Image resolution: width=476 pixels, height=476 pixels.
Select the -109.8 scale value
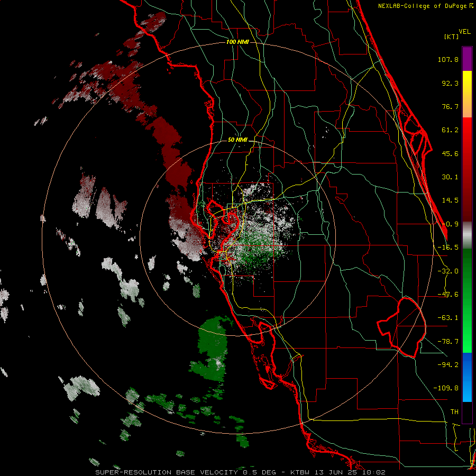pyautogui.click(x=446, y=388)
